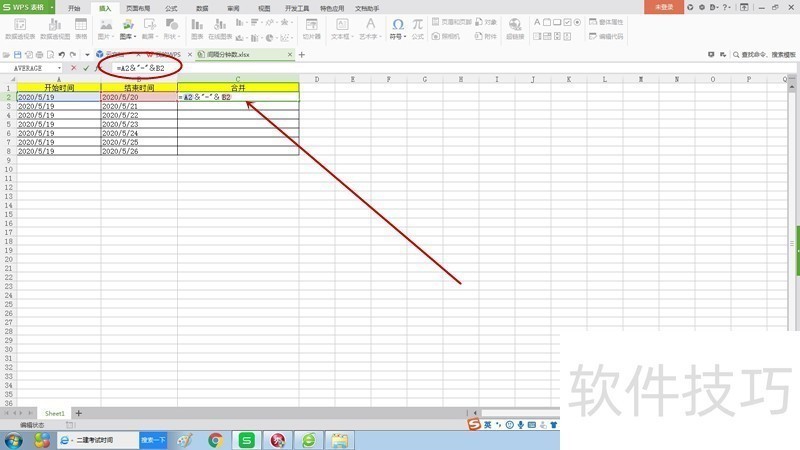Image resolution: width=800 pixels, height=450 pixels.
Task: Cancel the entry with the red X
Action: pyautogui.click(x=73, y=67)
